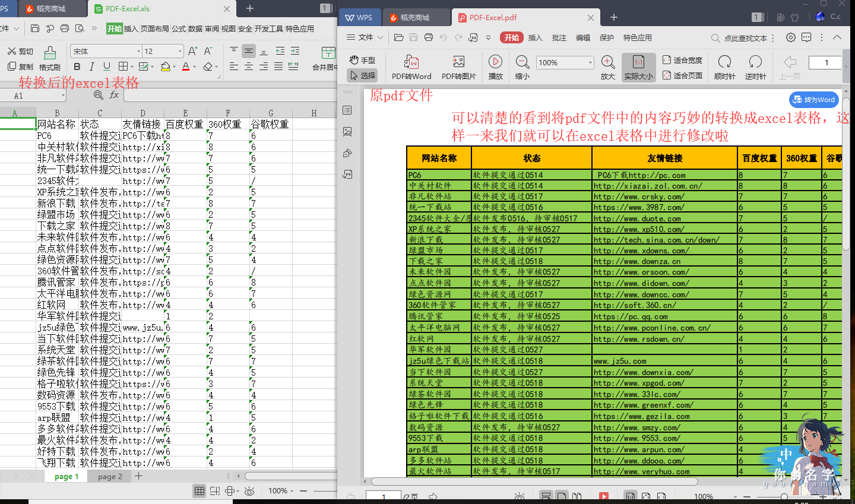The image size is (855, 504).
Task: Click eye protection mode icon in Excel status bar
Action: pyautogui.click(x=249, y=491)
